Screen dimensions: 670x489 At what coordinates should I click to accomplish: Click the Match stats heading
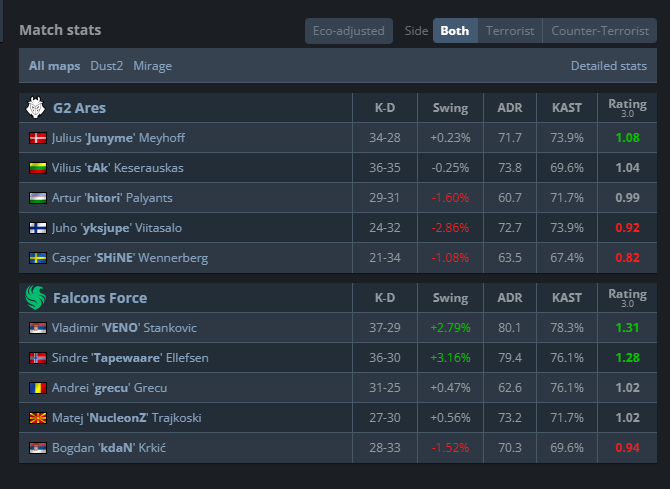pyautogui.click(x=60, y=30)
